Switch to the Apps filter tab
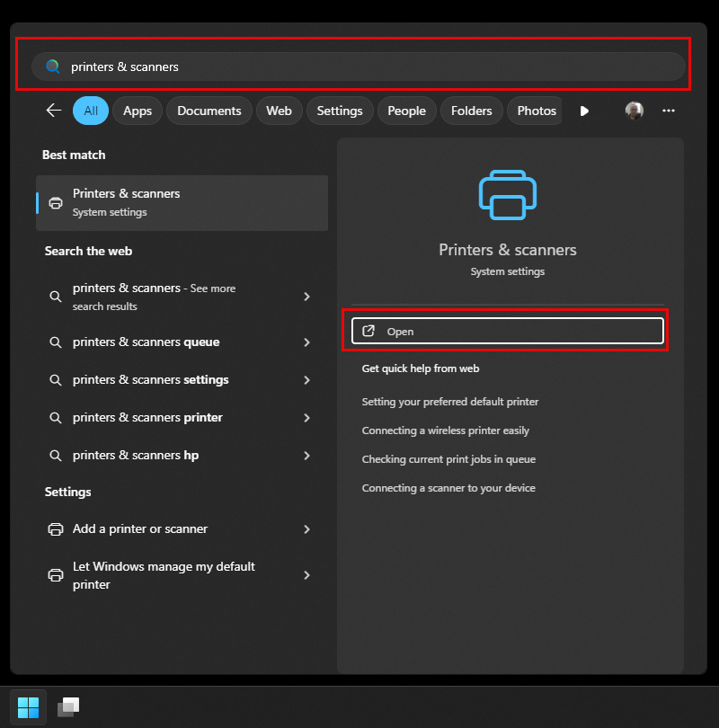Viewport: 719px width, 728px height. click(x=138, y=111)
